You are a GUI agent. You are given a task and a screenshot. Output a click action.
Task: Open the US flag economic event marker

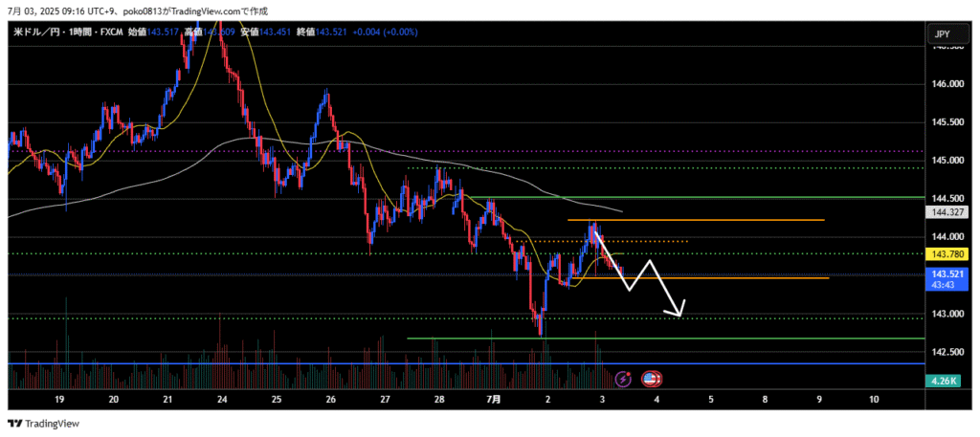click(652, 380)
